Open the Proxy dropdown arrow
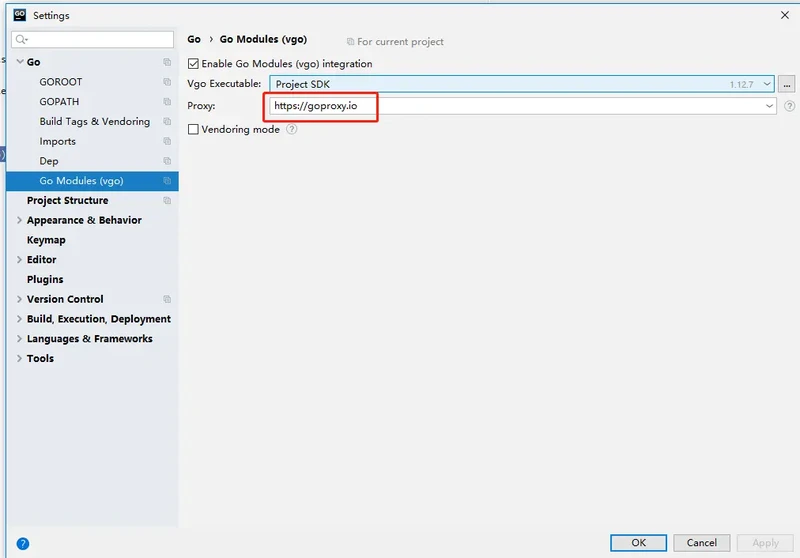 coord(768,106)
